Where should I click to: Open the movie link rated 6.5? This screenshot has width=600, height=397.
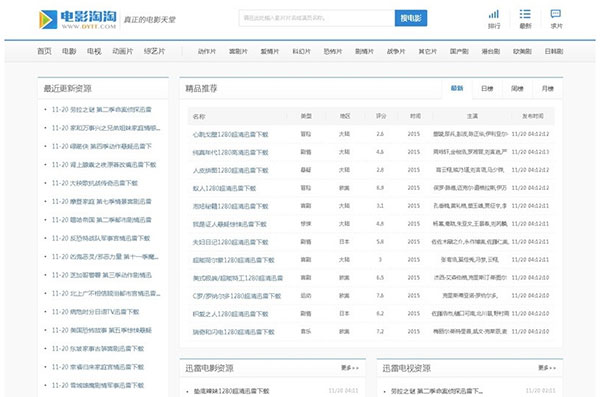coord(238,278)
